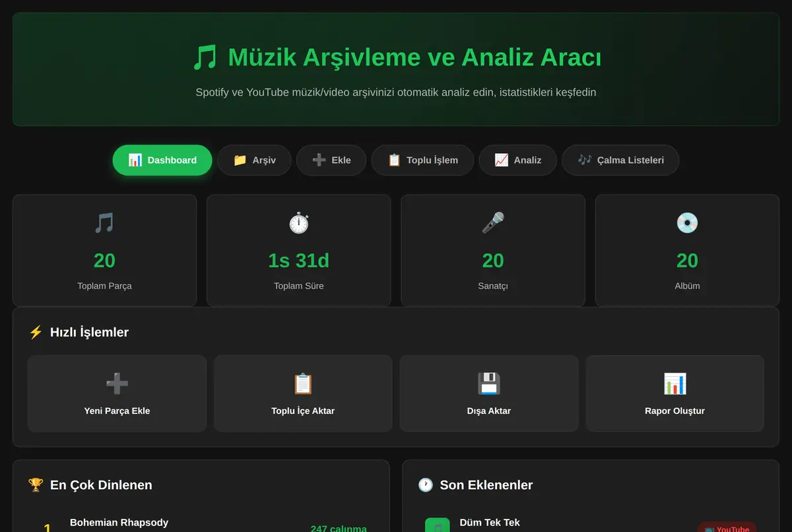This screenshot has height=532, width=792.
Task: Click the Müzik Arşivleme ve Analiz Aracı title
Action: (x=414, y=57)
